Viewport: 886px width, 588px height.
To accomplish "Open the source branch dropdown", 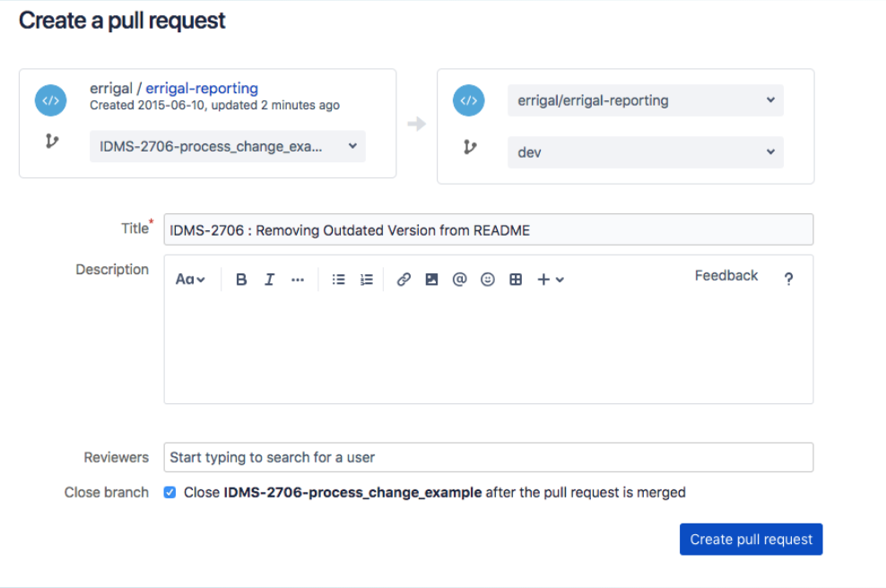I will [228, 146].
